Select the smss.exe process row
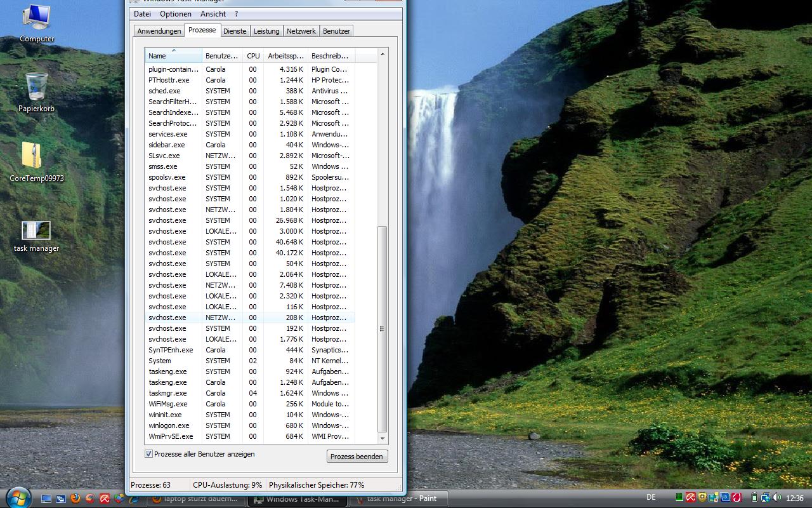812x508 pixels. click(x=249, y=166)
